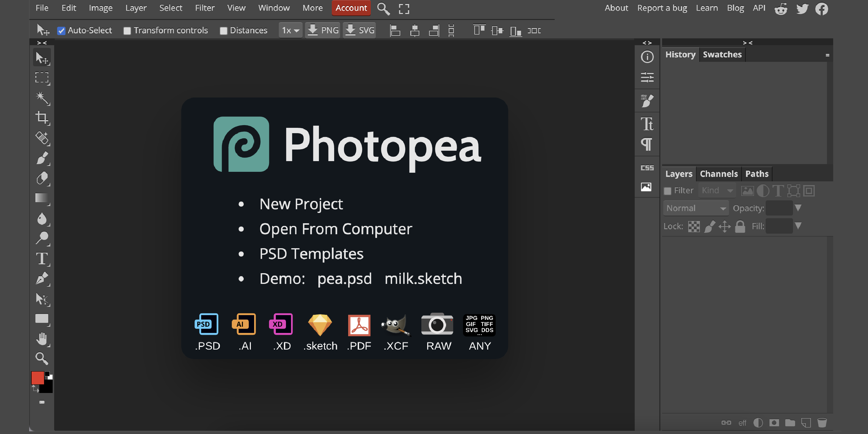Viewport: 868px width, 434px height.
Task: Open the pea.psd demo file
Action: pyautogui.click(x=344, y=279)
